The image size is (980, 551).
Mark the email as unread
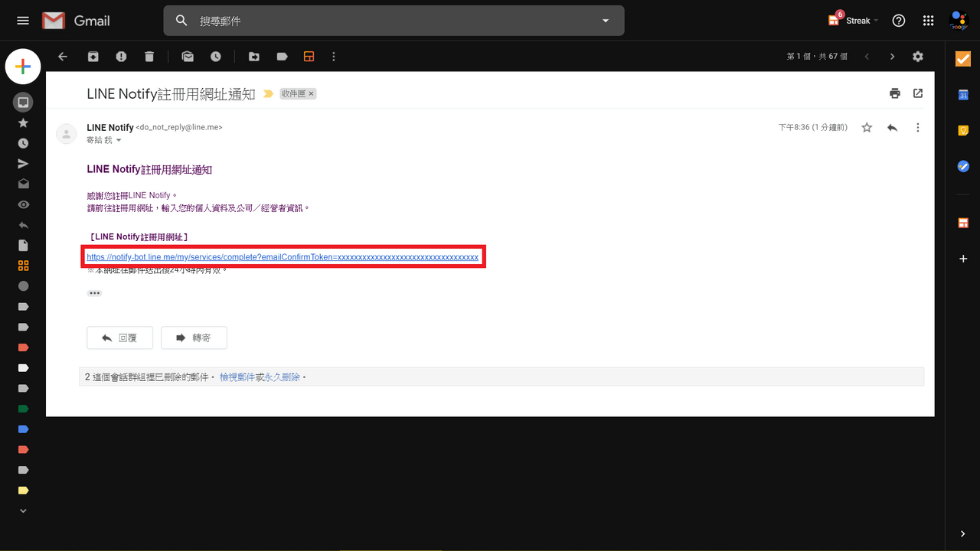[188, 57]
